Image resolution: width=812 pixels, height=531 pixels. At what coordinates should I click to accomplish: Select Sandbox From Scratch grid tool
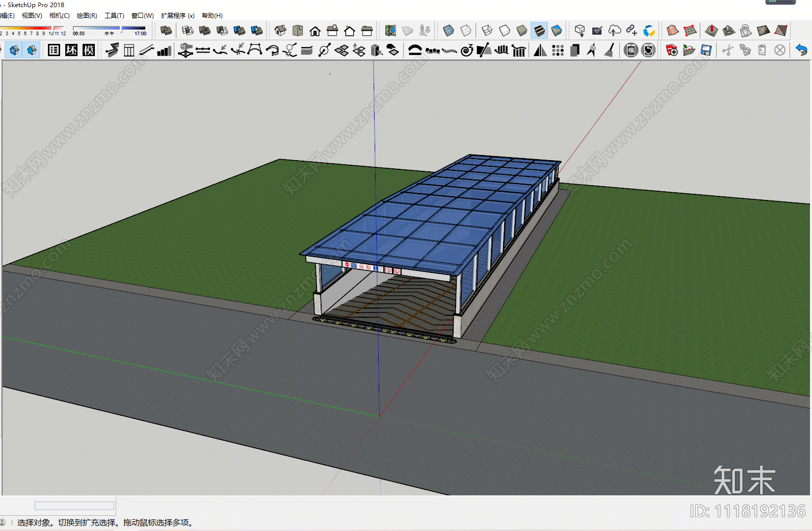(x=690, y=31)
